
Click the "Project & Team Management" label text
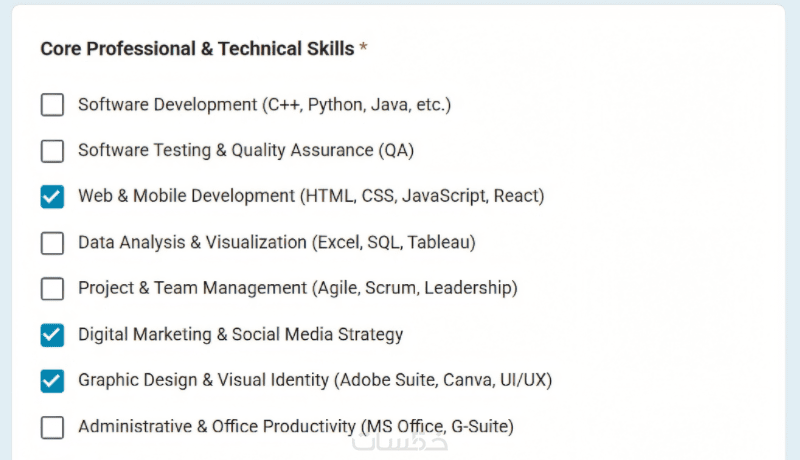click(298, 289)
